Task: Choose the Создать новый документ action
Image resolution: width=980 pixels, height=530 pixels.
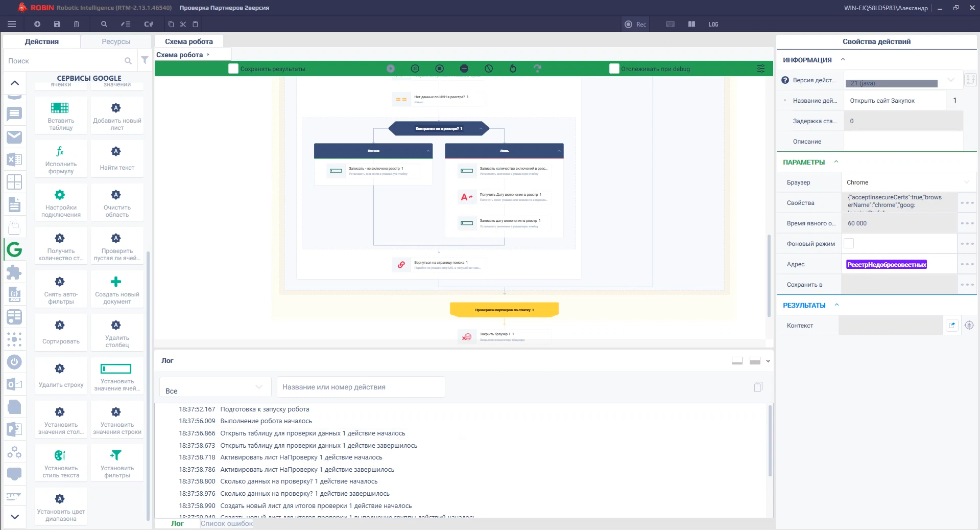Action: pyautogui.click(x=117, y=290)
